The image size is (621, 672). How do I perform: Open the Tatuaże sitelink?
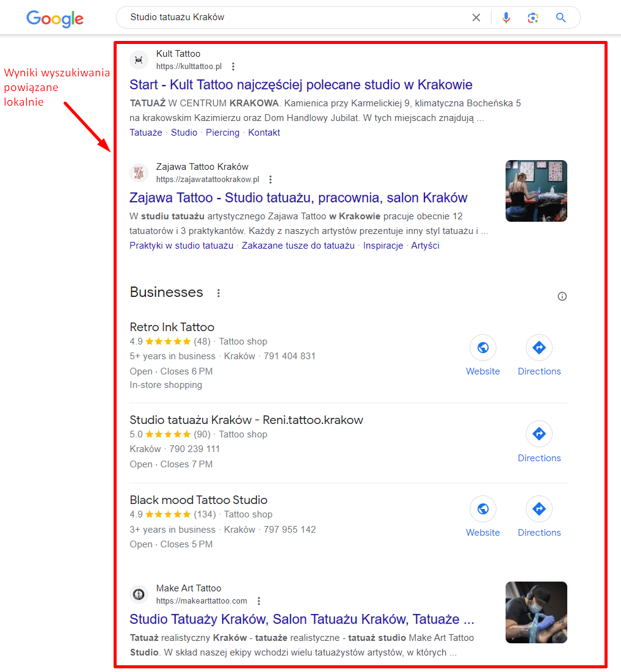point(146,133)
